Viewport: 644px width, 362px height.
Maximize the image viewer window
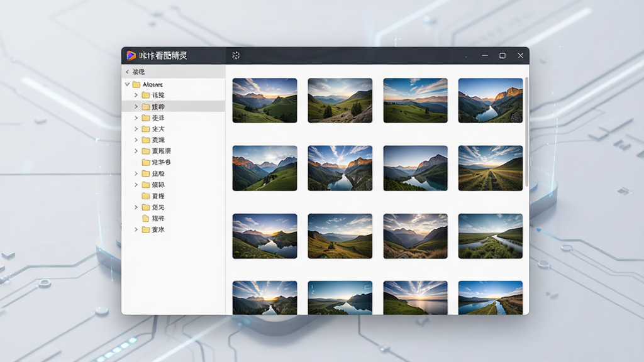pyautogui.click(x=502, y=55)
